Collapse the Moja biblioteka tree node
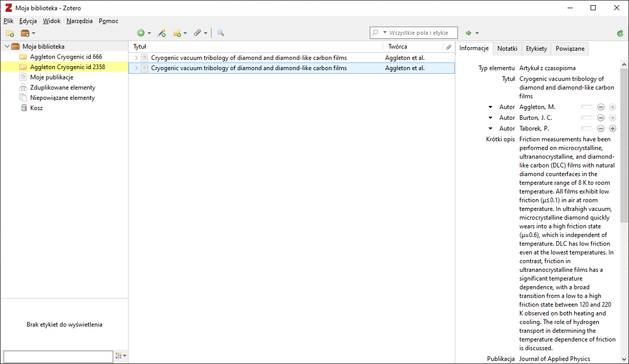 [x=7, y=47]
